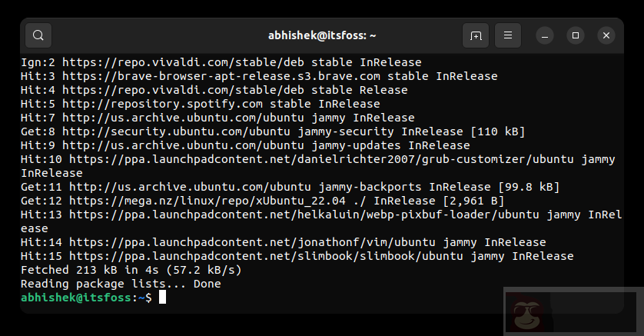The image size is (644, 336).
Task: Open the terminal search button
Action: [38, 35]
